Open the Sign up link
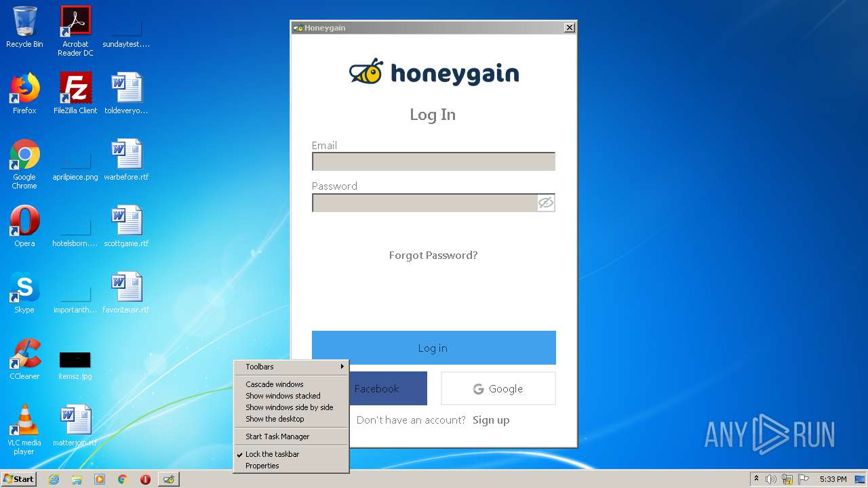The height and width of the screenshot is (488, 868). click(x=491, y=420)
